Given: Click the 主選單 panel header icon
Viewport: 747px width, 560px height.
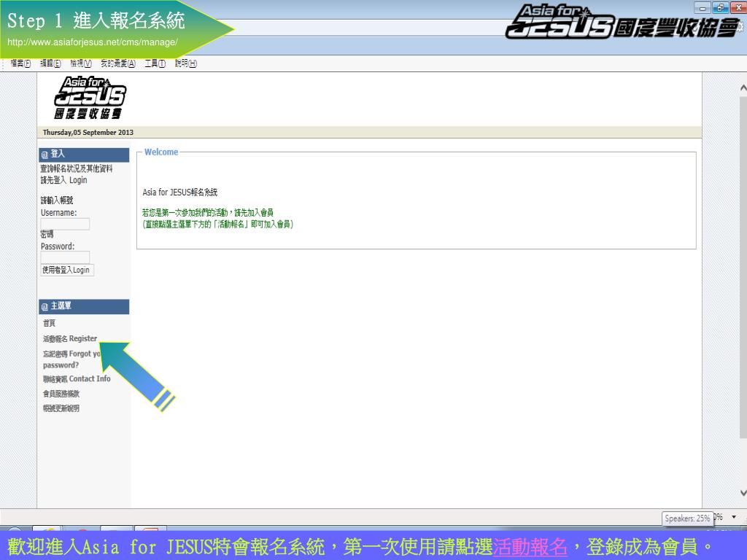Looking at the screenshot, I should tap(44, 307).
